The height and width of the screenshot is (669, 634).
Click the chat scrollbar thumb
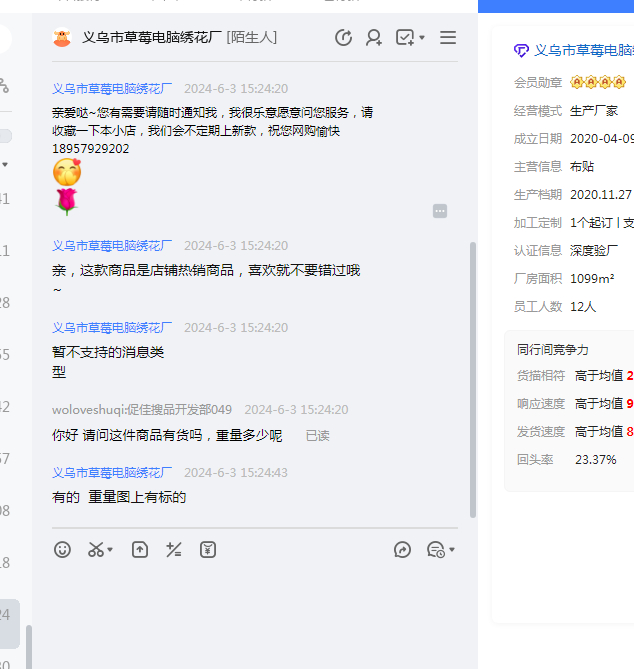[473, 380]
